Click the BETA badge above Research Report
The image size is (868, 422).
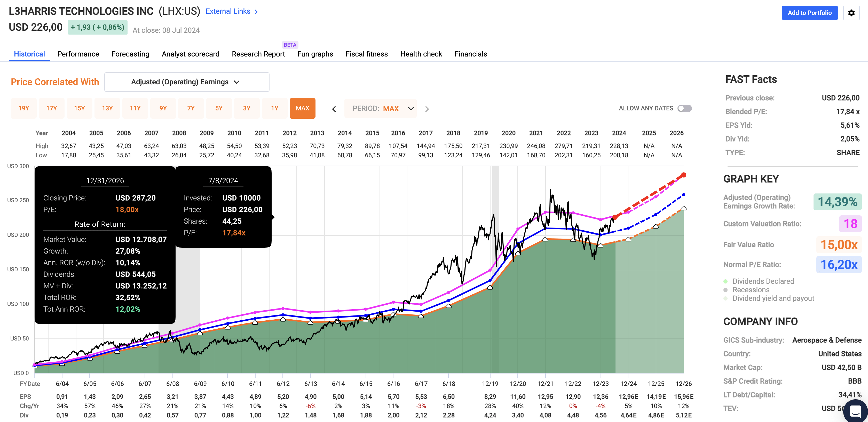[290, 45]
